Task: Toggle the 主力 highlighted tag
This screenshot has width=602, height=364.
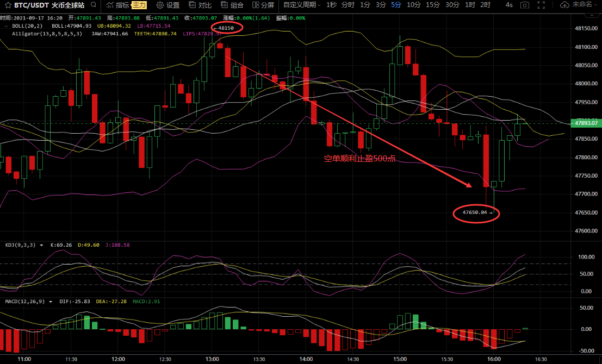Action: (139, 5)
